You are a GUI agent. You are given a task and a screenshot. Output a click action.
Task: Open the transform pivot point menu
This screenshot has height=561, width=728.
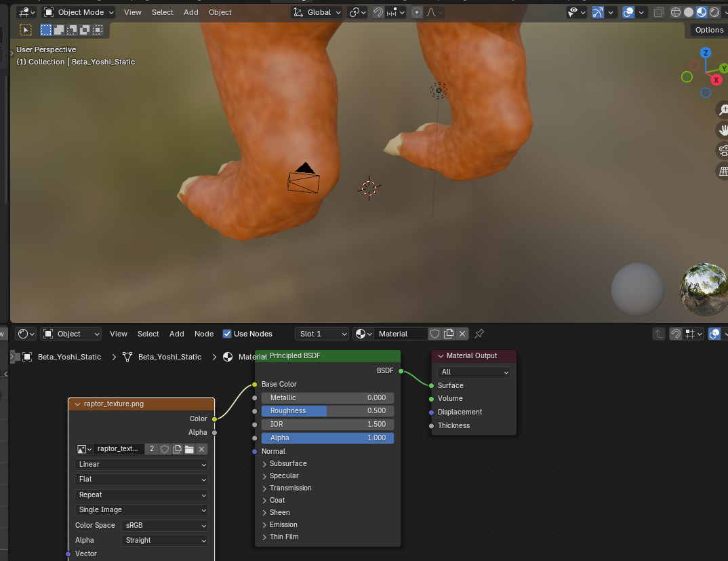coord(357,12)
